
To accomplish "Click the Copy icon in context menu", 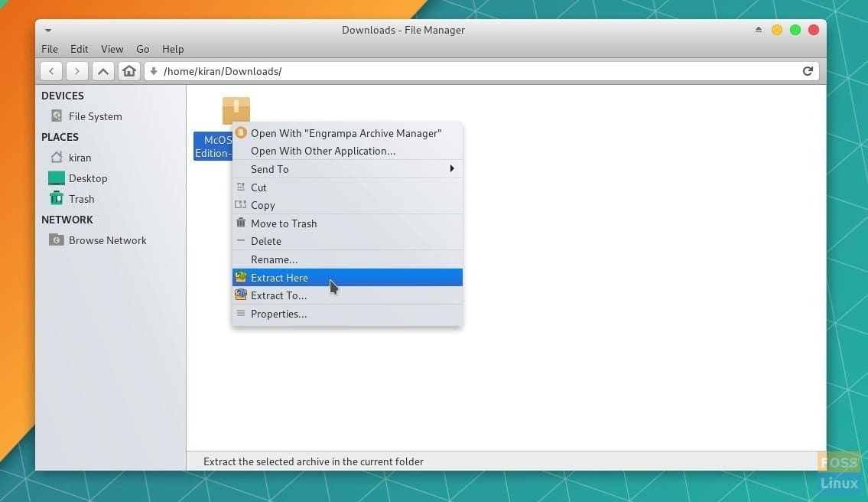I will 240,204.
